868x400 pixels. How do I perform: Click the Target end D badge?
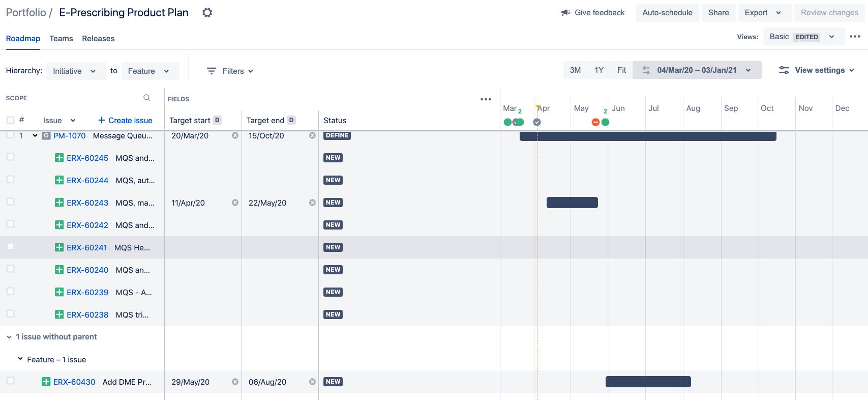point(291,120)
